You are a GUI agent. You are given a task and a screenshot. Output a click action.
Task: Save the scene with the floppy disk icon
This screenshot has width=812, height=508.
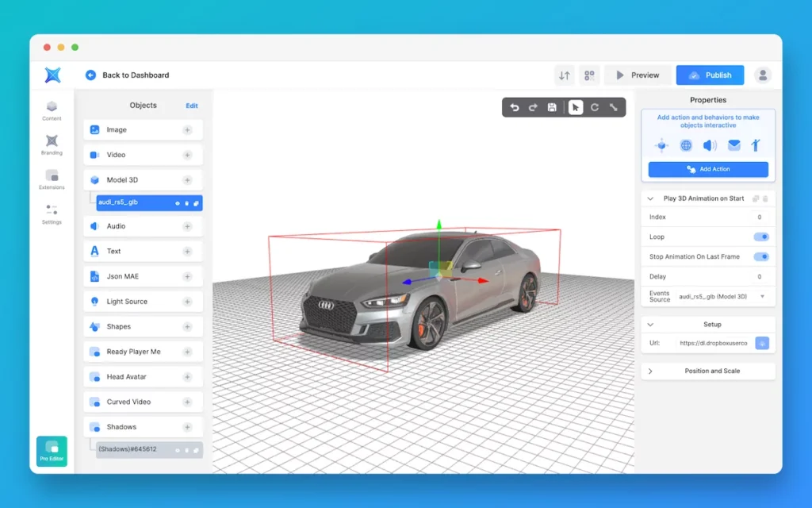[x=552, y=107]
